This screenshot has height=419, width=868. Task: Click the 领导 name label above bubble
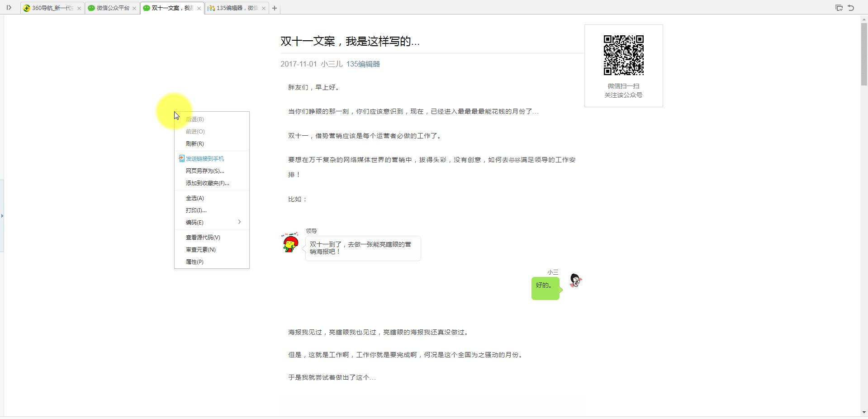tap(311, 231)
